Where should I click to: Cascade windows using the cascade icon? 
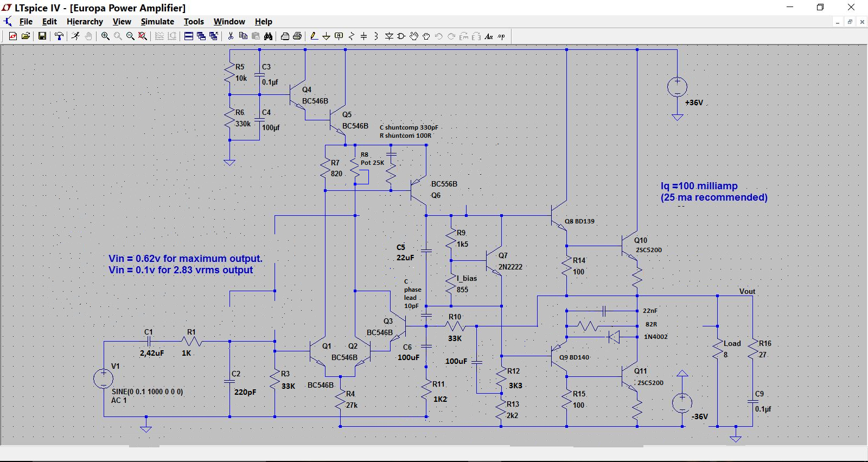201,36
